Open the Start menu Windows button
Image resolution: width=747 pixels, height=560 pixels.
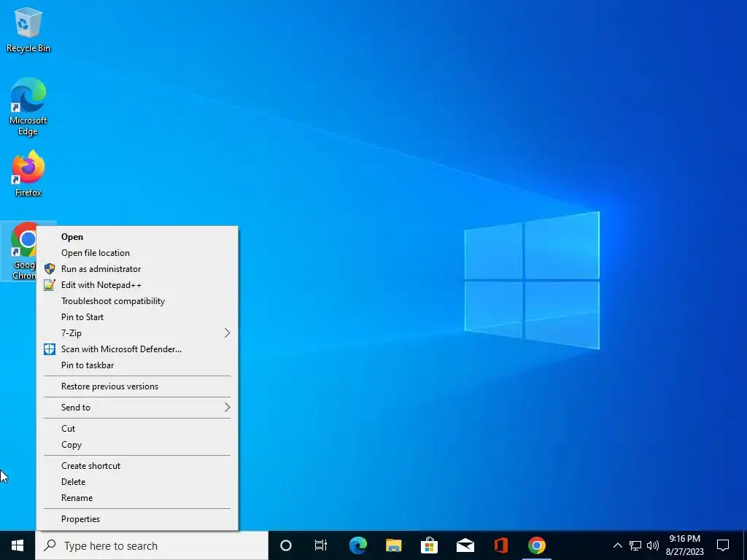point(18,545)
